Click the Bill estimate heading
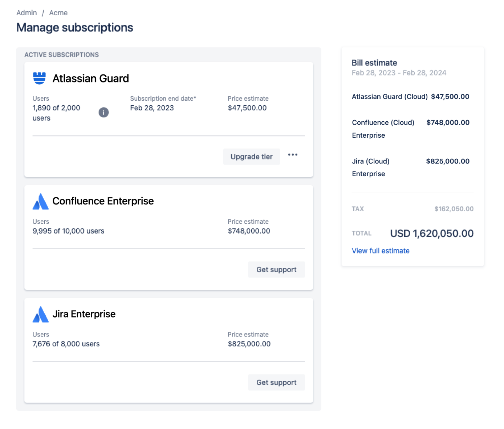 pyautogui.click(x=374, y=63)
